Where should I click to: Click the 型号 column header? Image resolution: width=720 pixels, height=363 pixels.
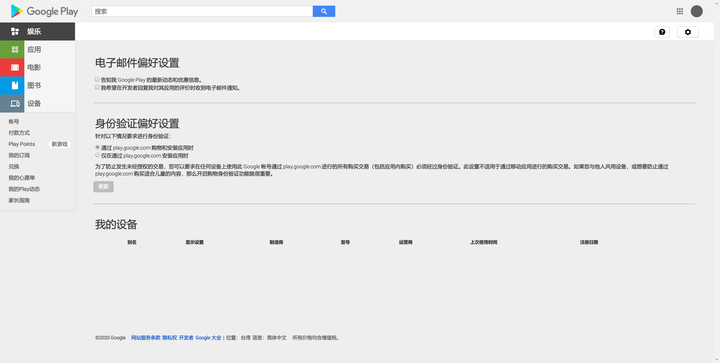(345, 242)
